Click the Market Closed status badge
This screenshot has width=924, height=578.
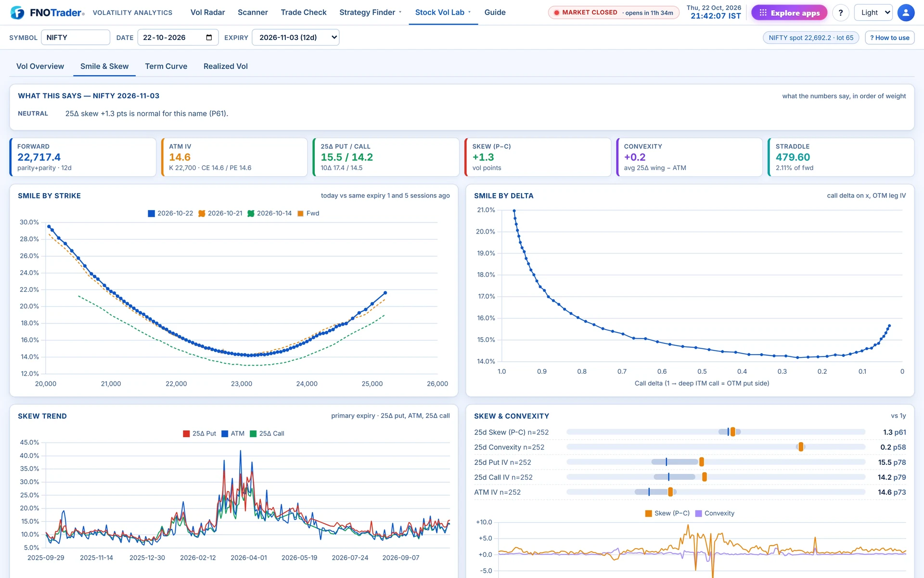coord(614,13)
